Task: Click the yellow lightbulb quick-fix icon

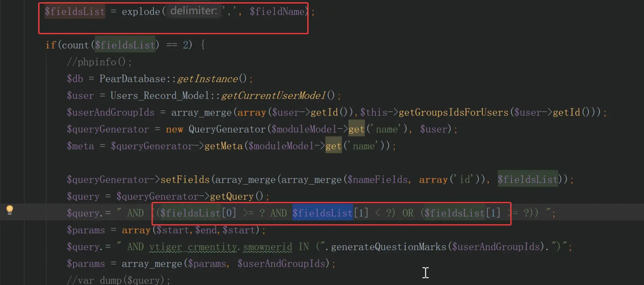Action: (10, 210)
